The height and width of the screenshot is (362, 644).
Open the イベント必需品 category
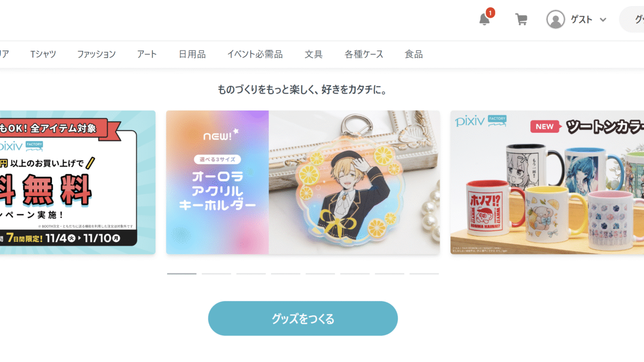255,54
